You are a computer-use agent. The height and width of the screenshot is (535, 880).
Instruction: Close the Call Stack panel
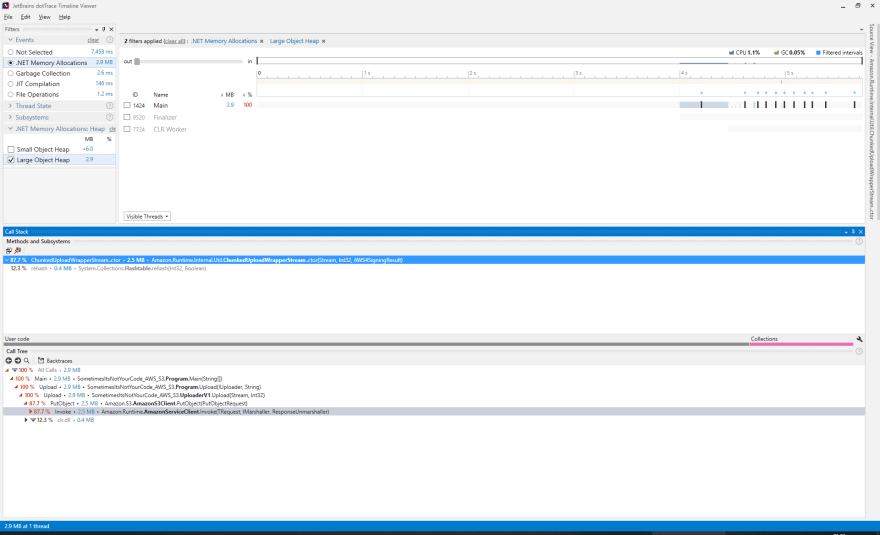coord(860,231)
